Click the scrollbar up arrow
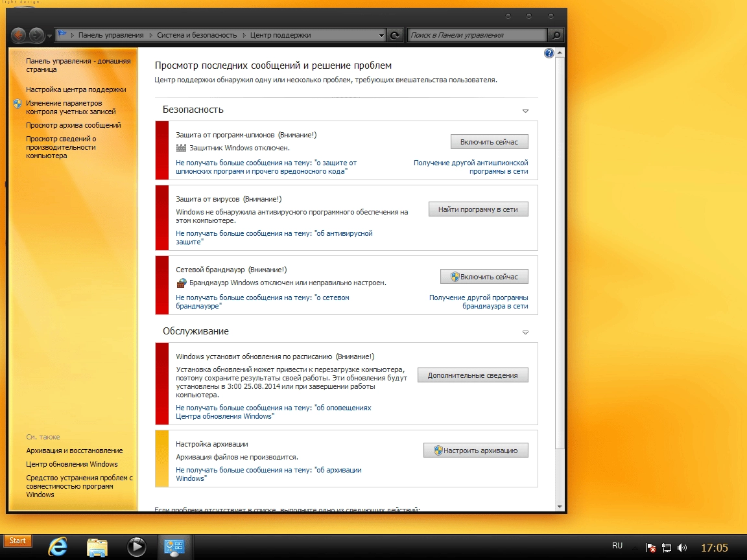Viewport: 747px width, 560px height. pos(560,52)
